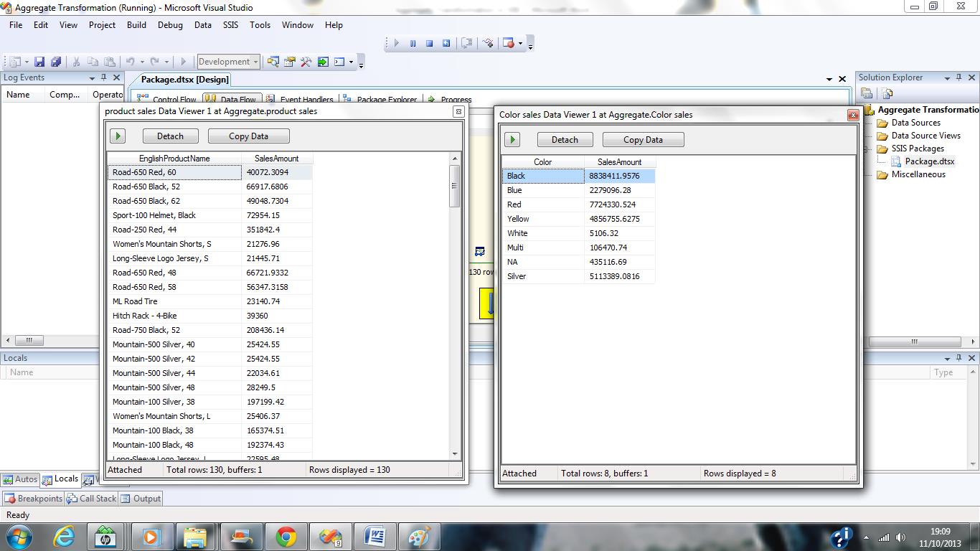Open Google Chrome from the taskbar
The image size is (980, 551).
click(x=286, y=537)
